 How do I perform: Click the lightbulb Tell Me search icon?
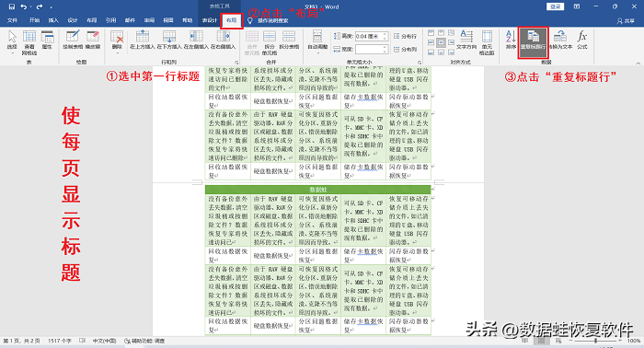coord(249,20)
